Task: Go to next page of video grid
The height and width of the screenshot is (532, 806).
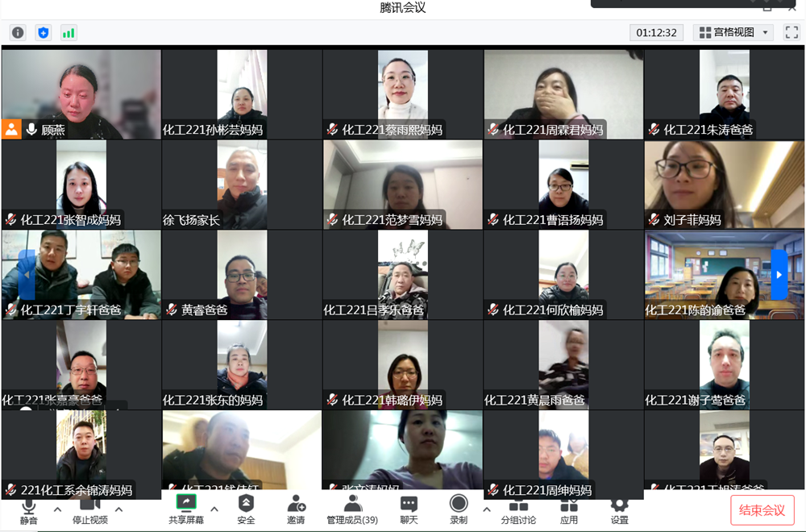Action: click(779, 274)
